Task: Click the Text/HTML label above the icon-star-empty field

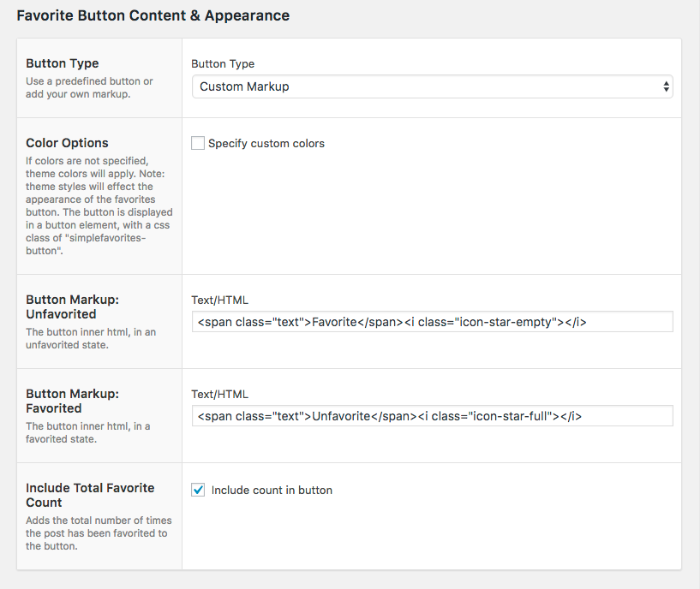Action: coord(219,300)
